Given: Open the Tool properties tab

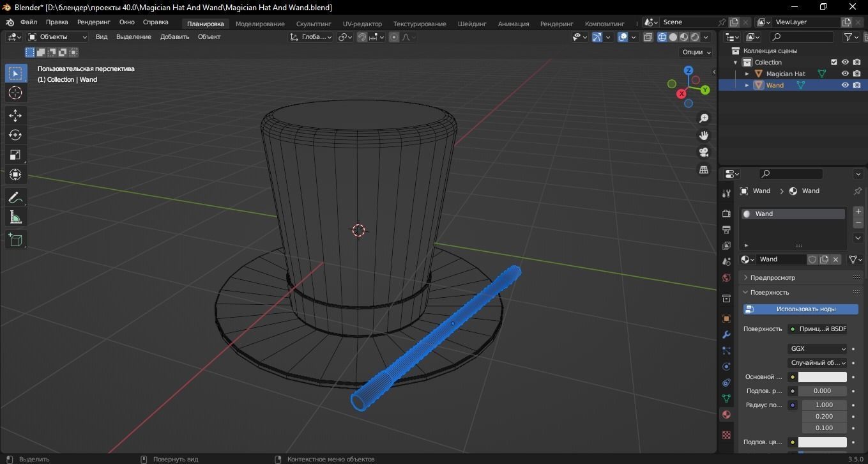Looking at the screenshot, I should pos(726,193).
